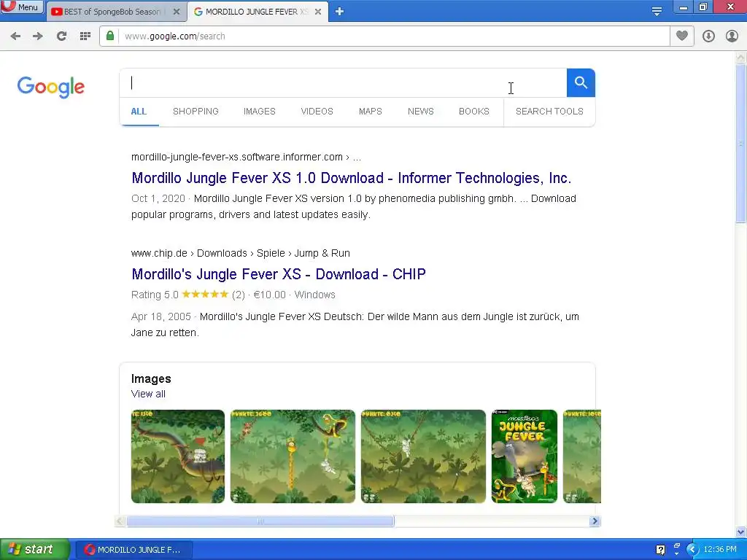Click the blue Google search magnifier button

(581, 83)
